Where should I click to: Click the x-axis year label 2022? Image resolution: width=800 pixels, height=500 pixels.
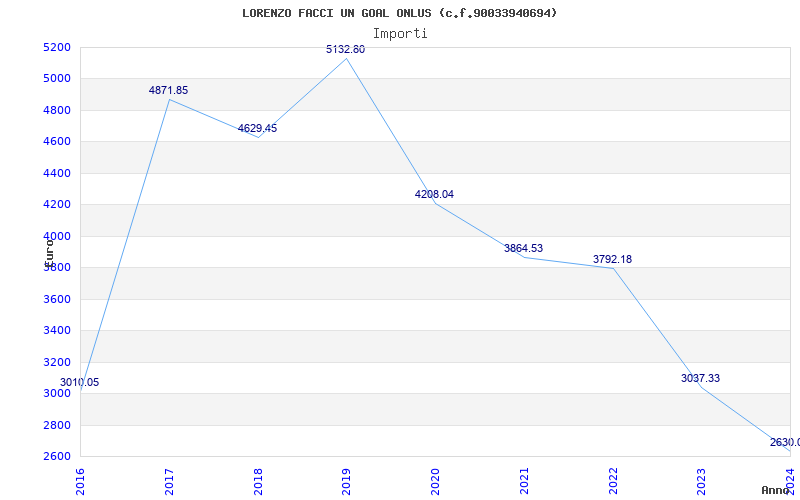[x=613, y=481]
